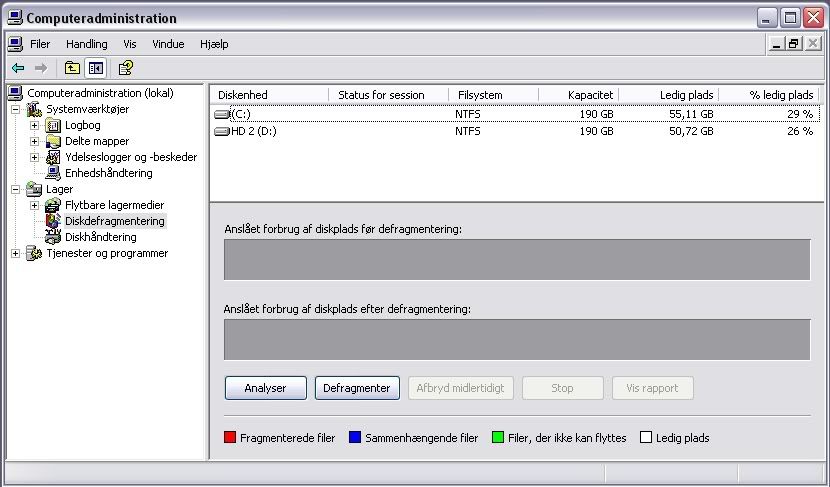Click the red Fragmenterede filer swatch

point(230,437)
